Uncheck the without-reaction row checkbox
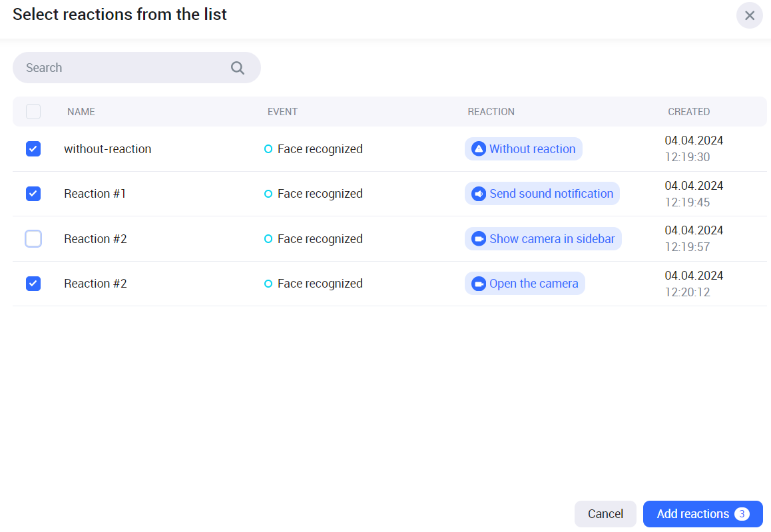The width and height of the screenshot is (771, 532). 33,149
